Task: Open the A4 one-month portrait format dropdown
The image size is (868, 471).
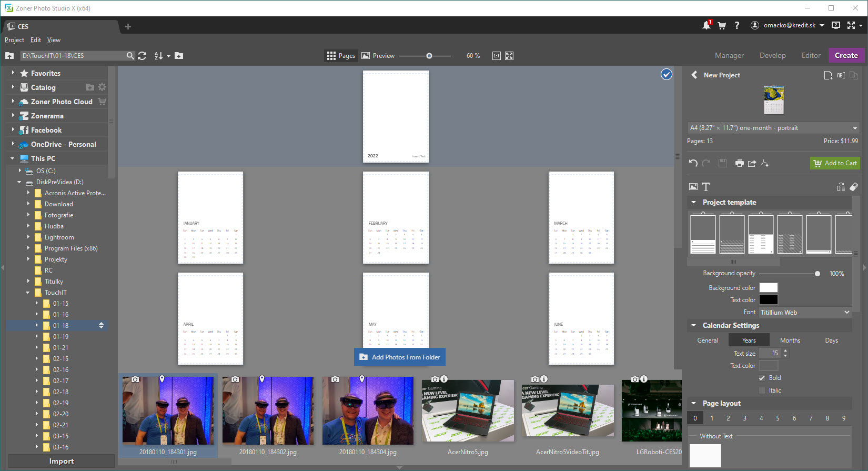Action: click(x=773, y=128)
